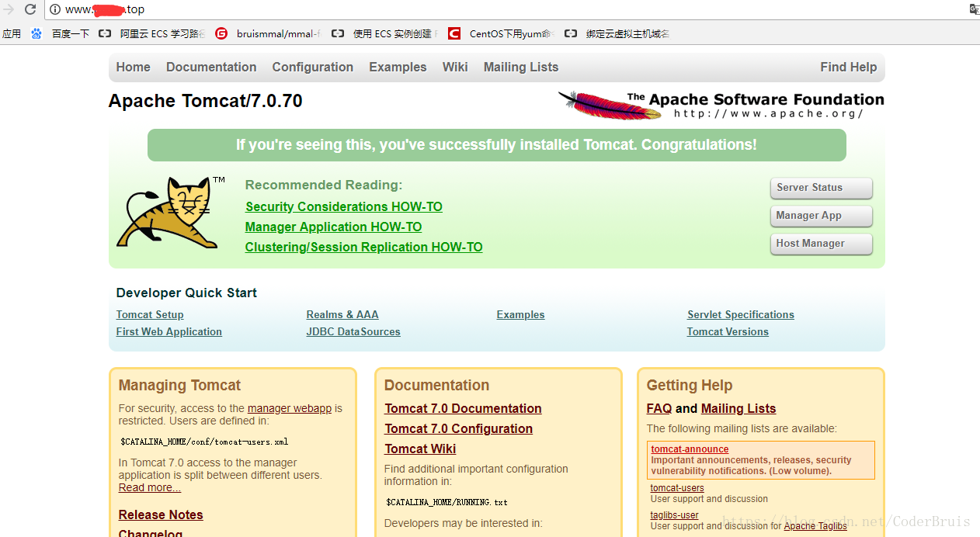This screenshot has height=537, width=980.
Task: Click the Developer Quick Start heading
Action: click(186, 293)
